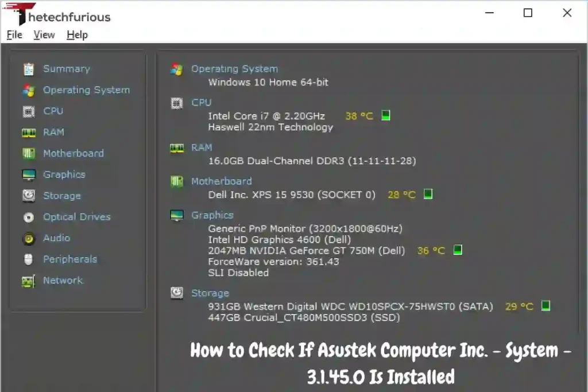
Task: Select the Audio speaker icon in the sidebar
Action: click(x=28, y=238)
